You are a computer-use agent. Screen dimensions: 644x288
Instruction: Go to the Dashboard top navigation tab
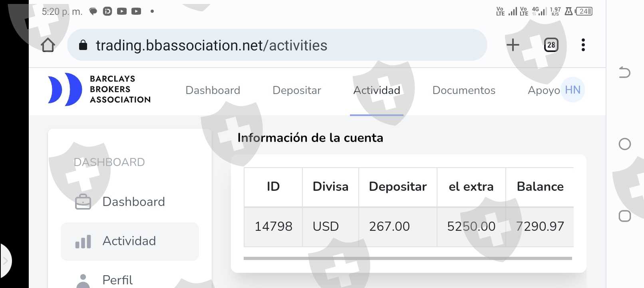click(213, 90)
